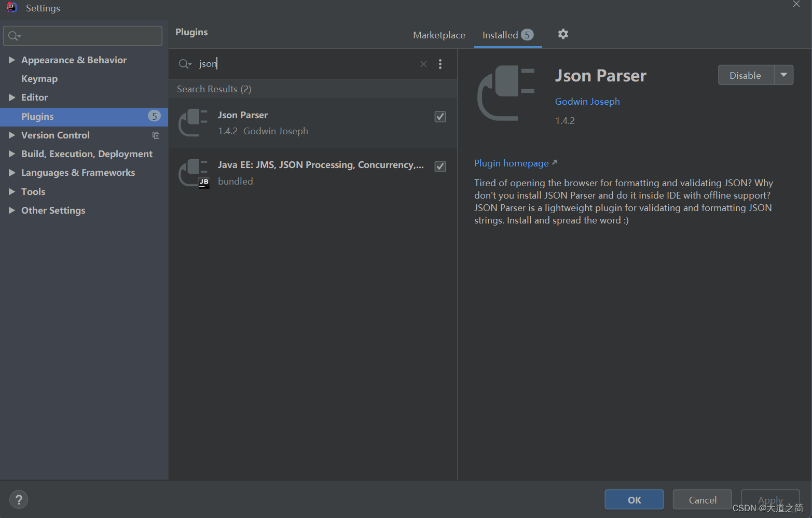Open the plugin search options menu (three dots)
812x518 pixels.
tap(440, 64)
